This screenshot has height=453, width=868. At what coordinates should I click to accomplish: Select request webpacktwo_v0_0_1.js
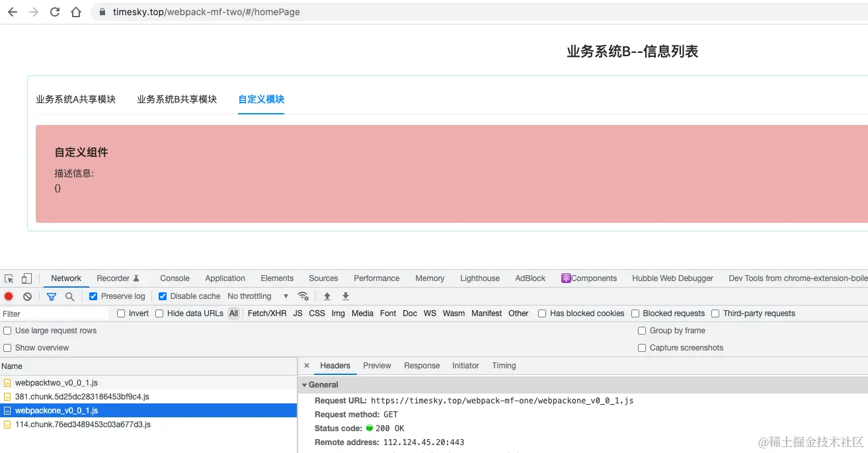(x=149, y=383)
